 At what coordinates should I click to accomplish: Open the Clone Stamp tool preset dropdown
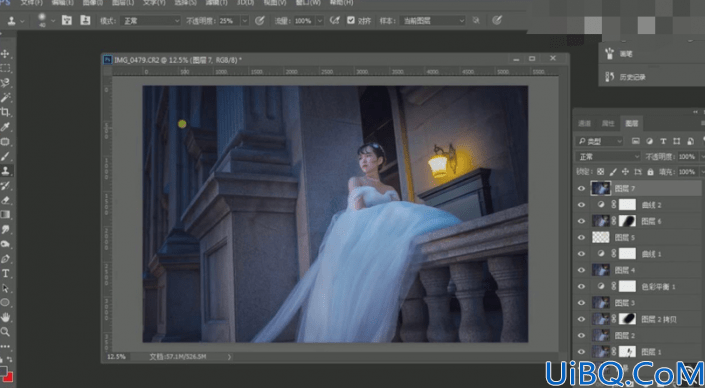pos(23,21)
